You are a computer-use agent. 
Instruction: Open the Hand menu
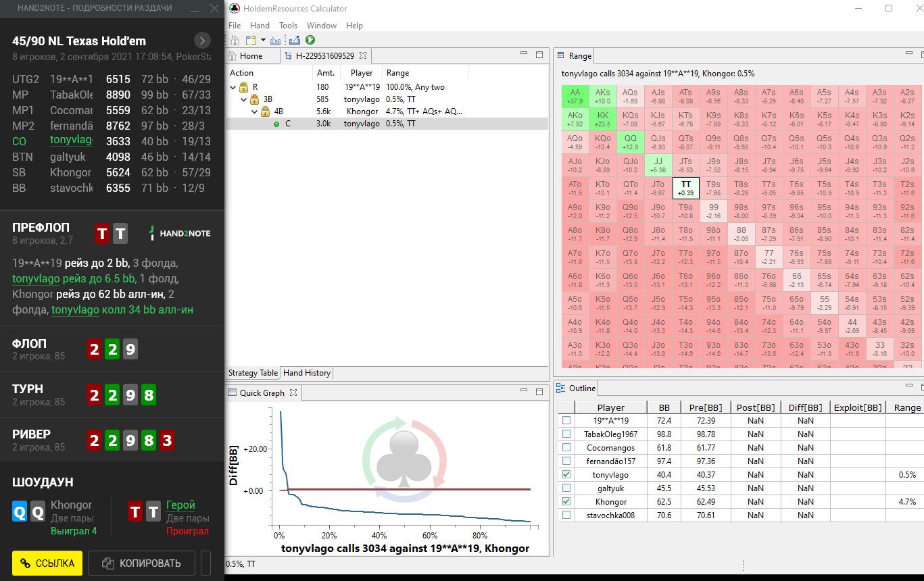260,26
